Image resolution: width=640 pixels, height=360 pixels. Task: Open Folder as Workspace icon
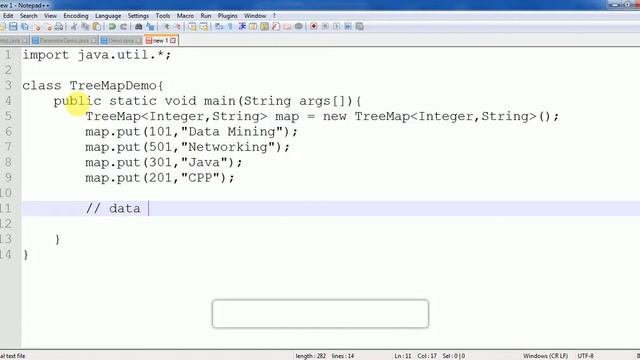(x=287, y=27)
